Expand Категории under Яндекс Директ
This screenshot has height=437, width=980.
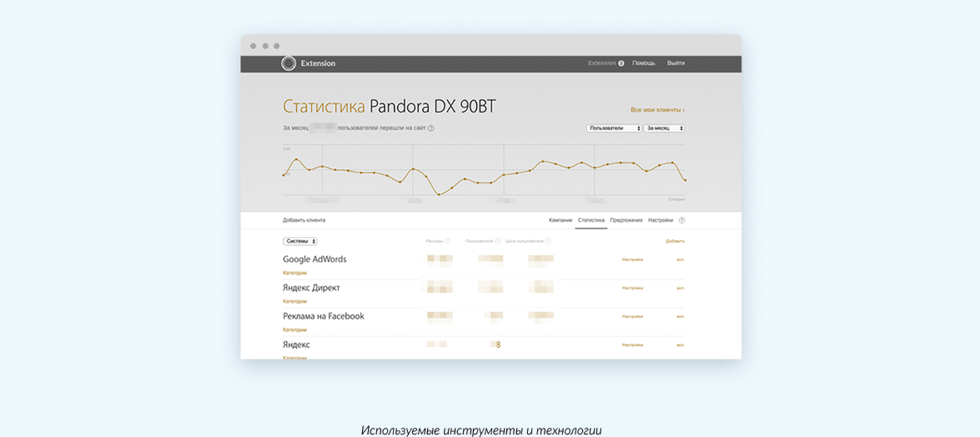[295, 301]
